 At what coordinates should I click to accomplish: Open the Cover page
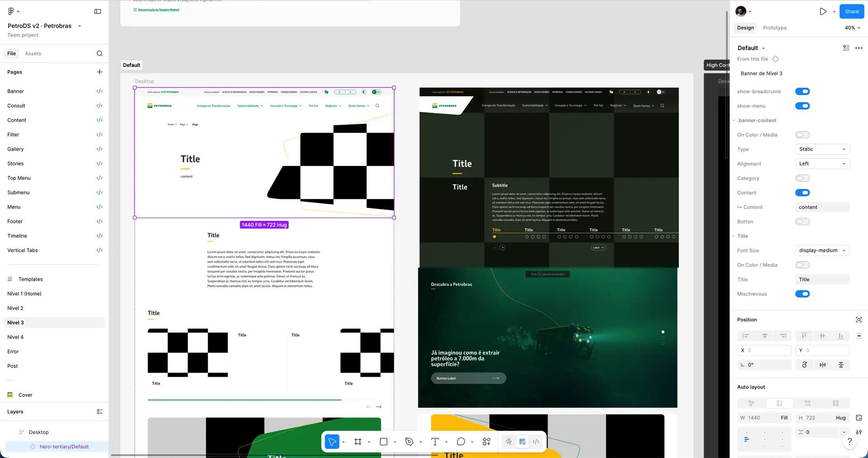(54, 395)
